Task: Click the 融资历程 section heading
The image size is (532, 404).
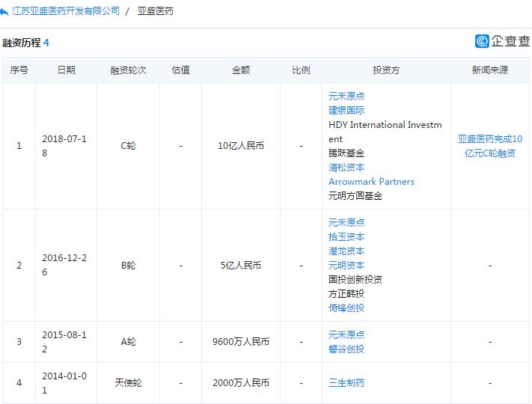Action: (22, 43)
